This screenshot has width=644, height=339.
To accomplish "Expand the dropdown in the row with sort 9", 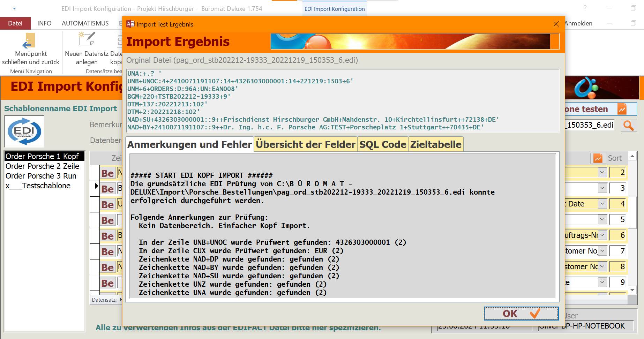I will [x=602, y=282].
